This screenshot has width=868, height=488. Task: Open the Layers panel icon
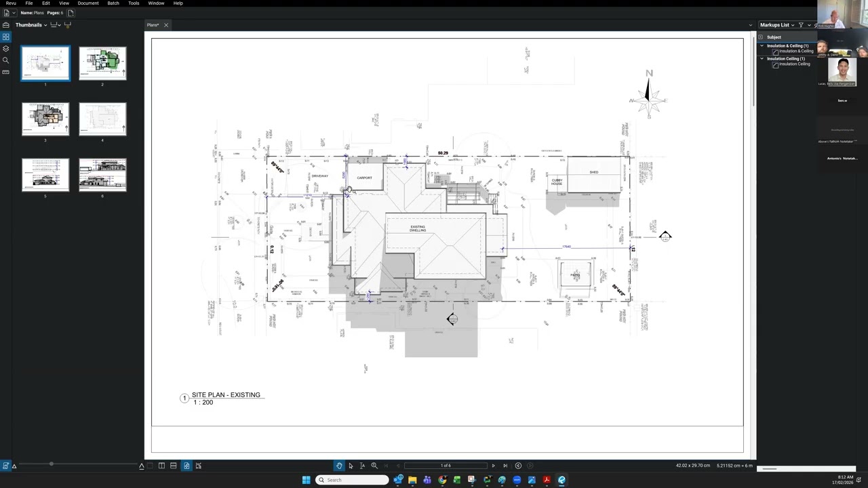pyautogui.click(x=5, y=49)
